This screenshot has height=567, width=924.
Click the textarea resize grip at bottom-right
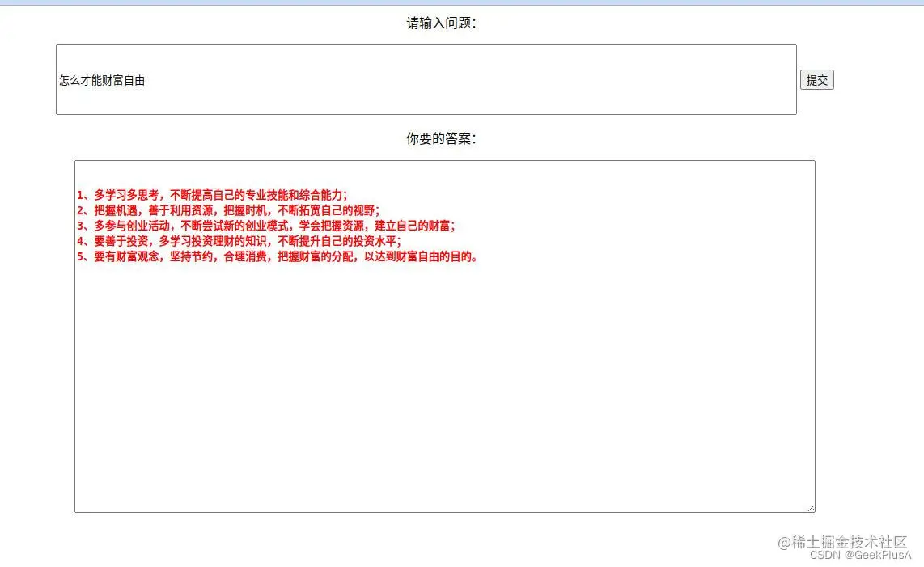[811, 507]
